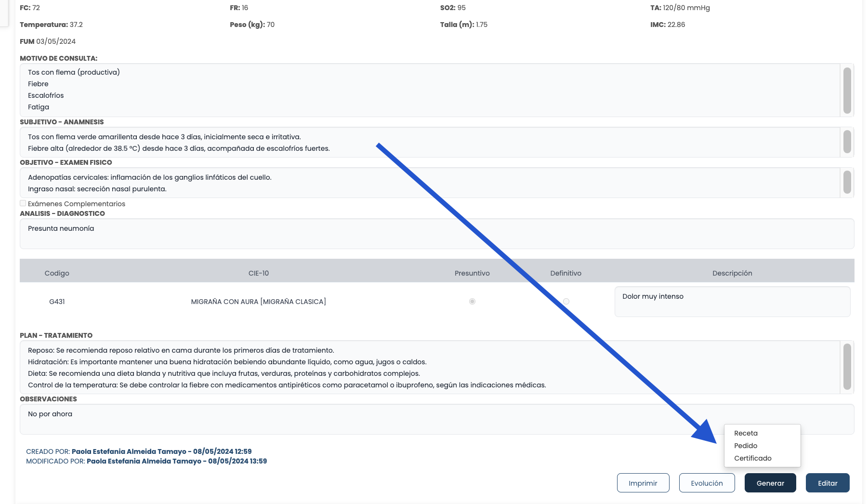Click the TA value 120/80 mmHg
The image size is (868, 504).
click(686, 8)
